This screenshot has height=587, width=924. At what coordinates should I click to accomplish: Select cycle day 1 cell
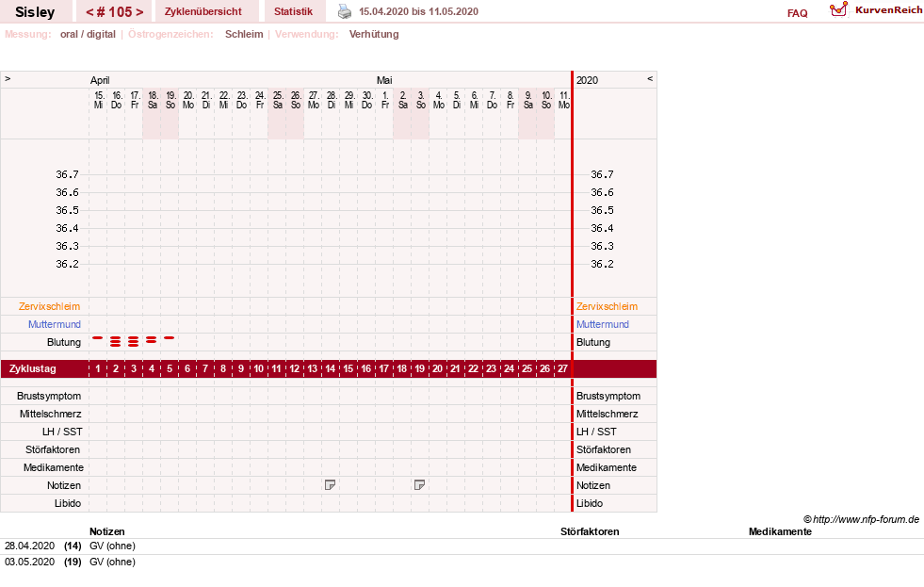tap(98, 369)
